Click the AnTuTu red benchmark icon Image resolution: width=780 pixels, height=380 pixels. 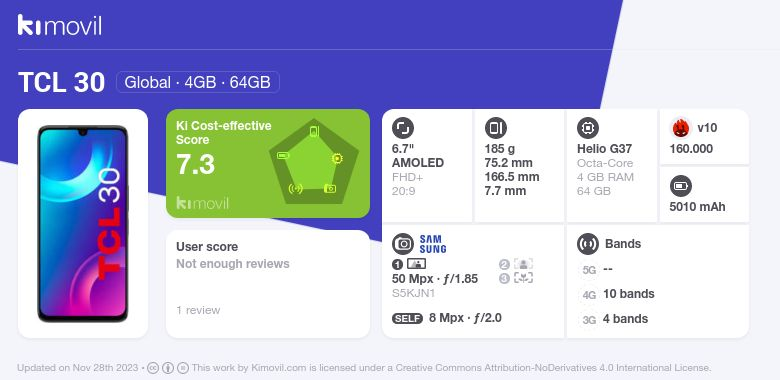[681, 128]
